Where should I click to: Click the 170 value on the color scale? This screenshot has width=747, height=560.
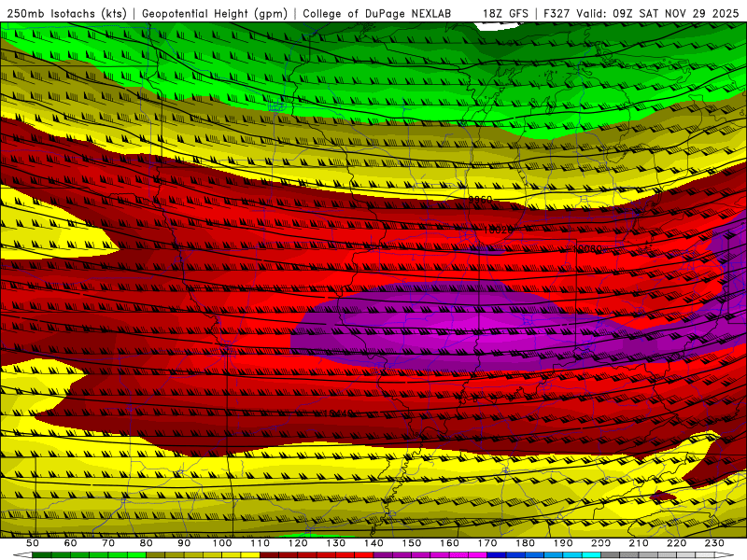coord(487,543)
